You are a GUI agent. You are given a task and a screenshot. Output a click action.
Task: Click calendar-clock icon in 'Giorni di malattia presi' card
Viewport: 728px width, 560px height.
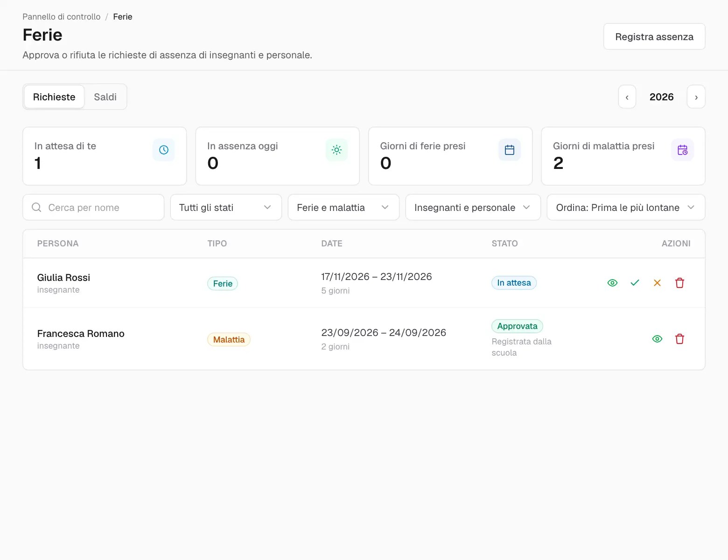682,150
